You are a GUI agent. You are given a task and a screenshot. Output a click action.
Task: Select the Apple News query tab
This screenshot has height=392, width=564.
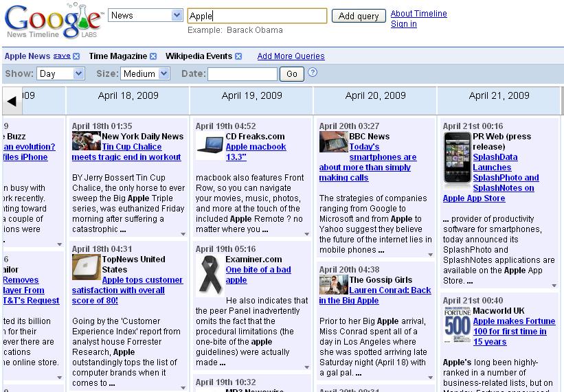(27, 56)
